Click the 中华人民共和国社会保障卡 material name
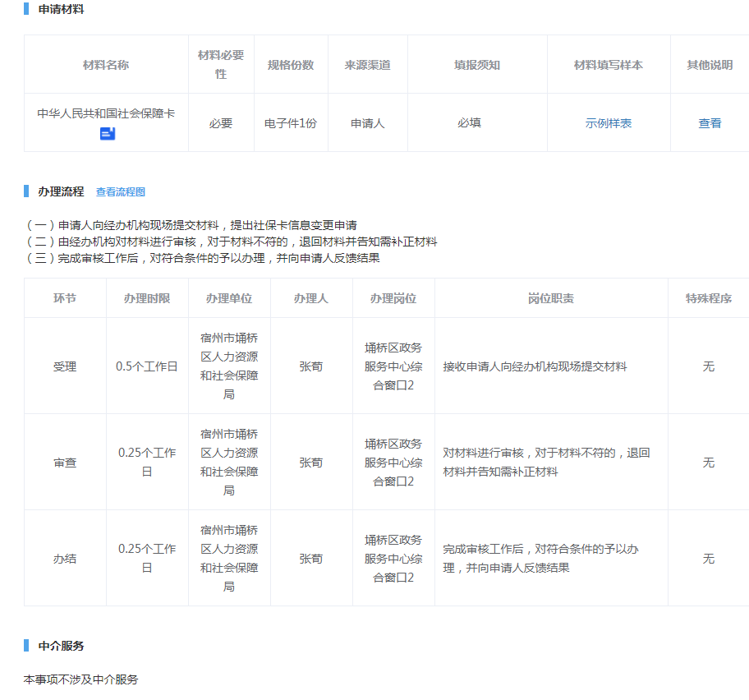Screen dimensions: 749x700 click(106, 113)
